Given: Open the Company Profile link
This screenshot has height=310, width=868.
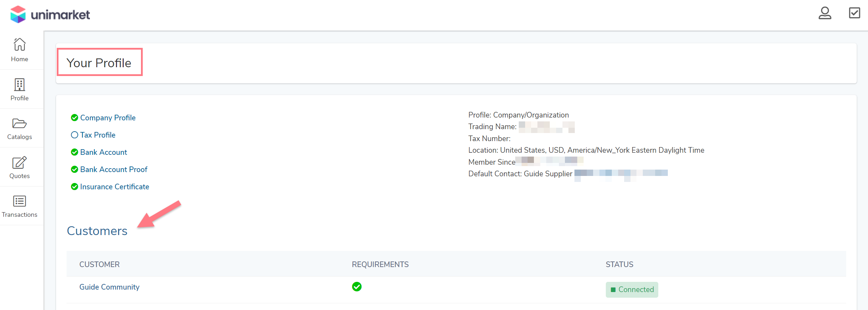Looking at the screenshot, I should click(x=108, y=118).
